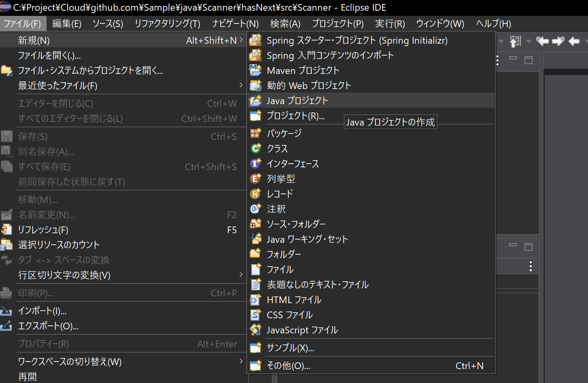The image size is (588, 383).
Task: Go to last edit location arrow
Action: [542, 41]
